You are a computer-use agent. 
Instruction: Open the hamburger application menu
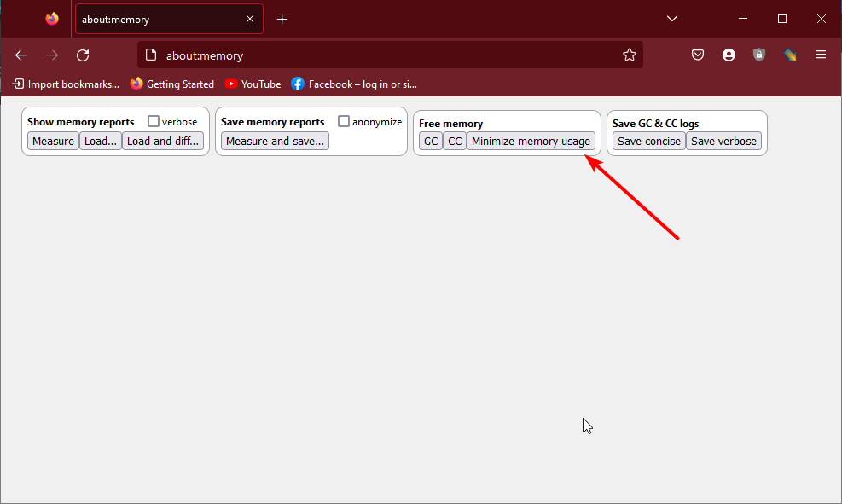[x=821, y=55]
